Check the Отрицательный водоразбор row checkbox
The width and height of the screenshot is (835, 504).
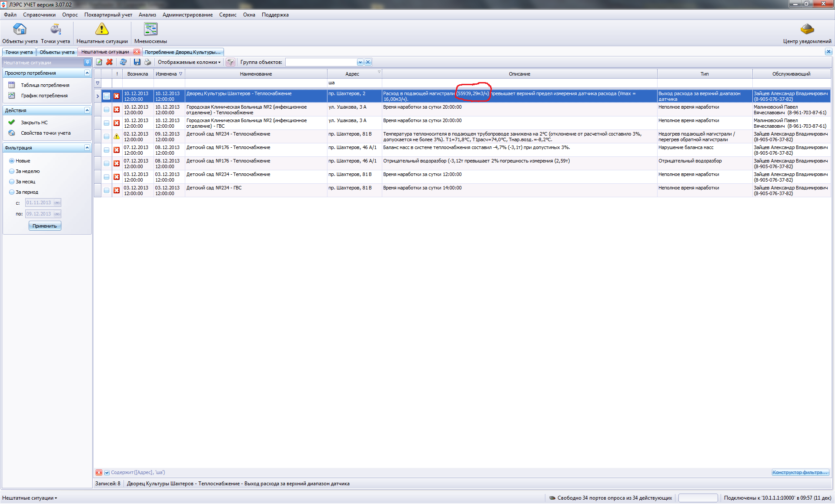coord(107,163)
